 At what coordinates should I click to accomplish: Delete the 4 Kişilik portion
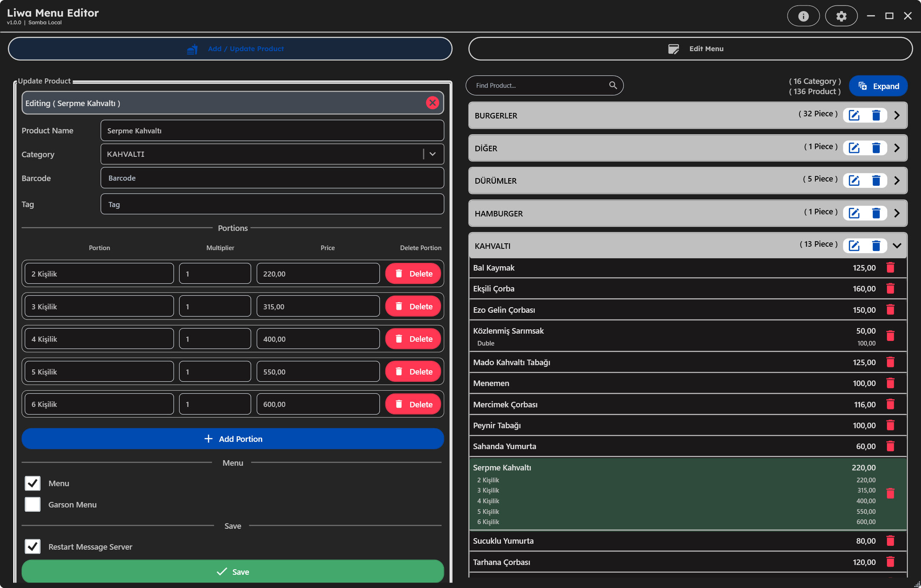413,339
